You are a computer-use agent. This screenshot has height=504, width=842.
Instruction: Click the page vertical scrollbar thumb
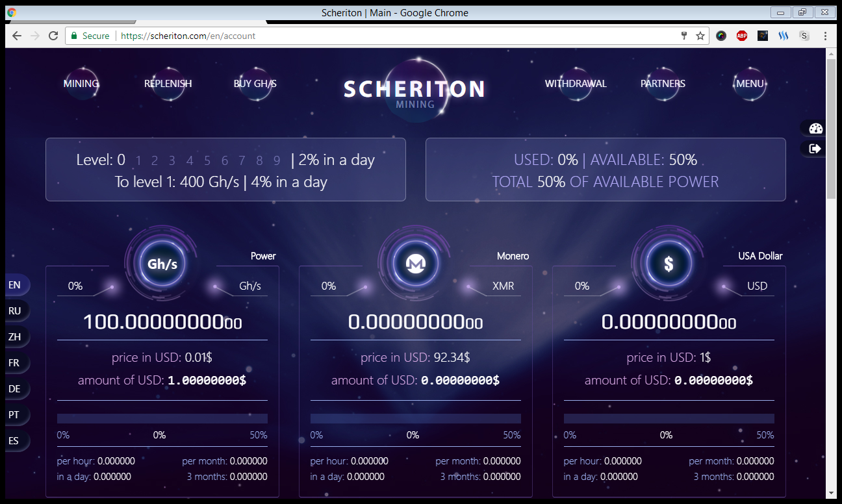(x=831, y=129)
